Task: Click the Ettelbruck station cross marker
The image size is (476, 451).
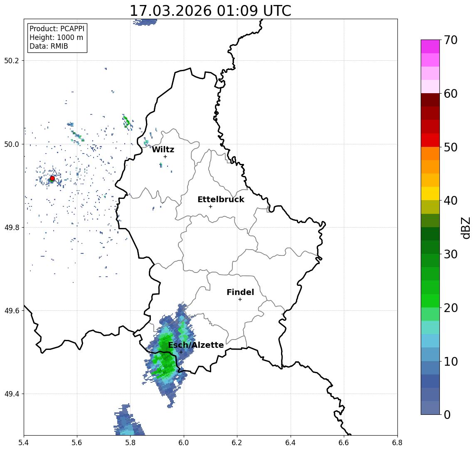Action: pyautogui.click(x=210, y=207)
